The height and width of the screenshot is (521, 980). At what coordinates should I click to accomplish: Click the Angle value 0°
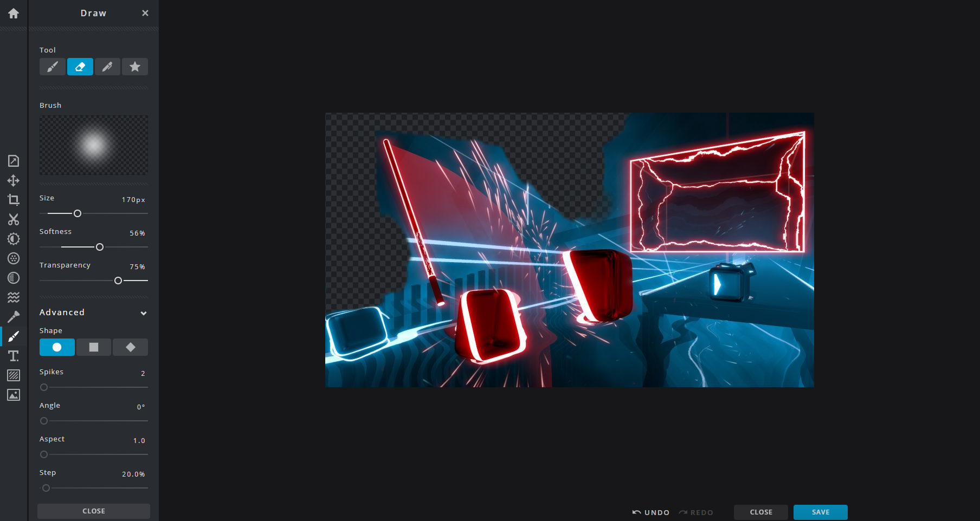click(x=141, y=407)
